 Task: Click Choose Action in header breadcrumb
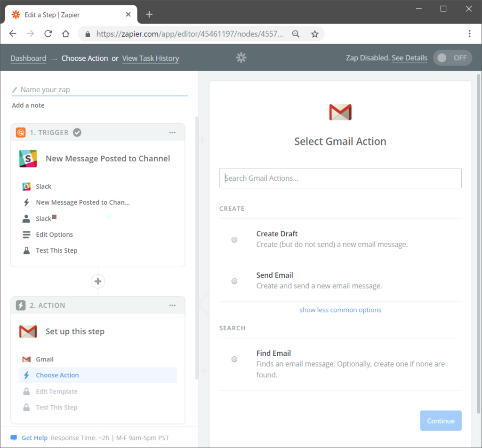tap(85, 58)
